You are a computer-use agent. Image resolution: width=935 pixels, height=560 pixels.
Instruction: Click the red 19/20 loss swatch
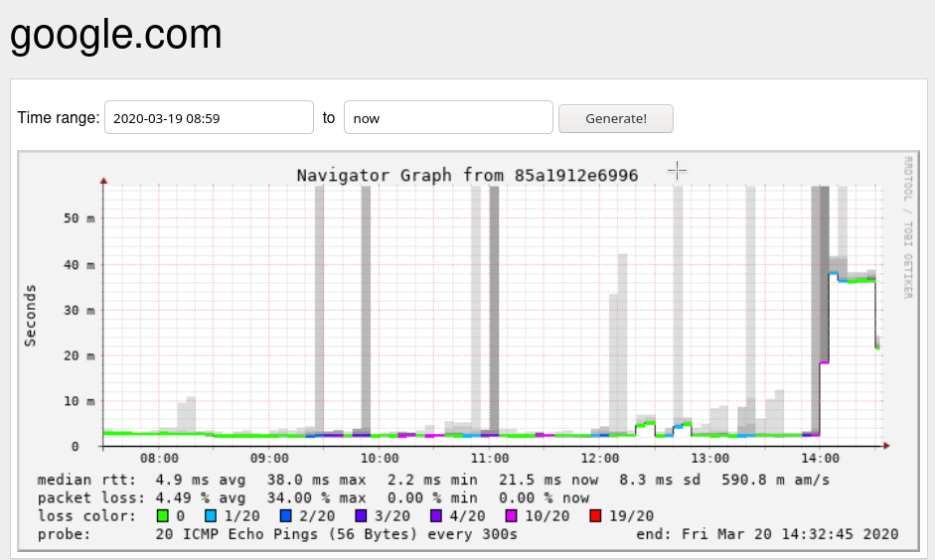[595, 516]
